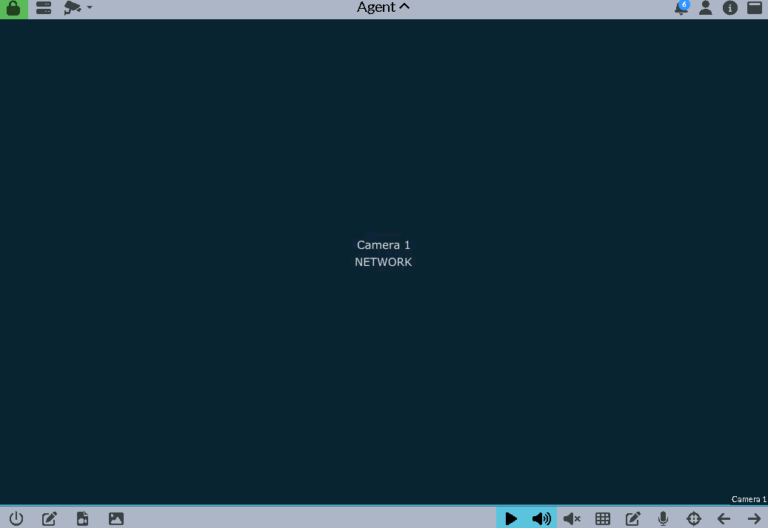Edit the device with left pencil icon
768x528 pixels.
(x=49, y=518)
